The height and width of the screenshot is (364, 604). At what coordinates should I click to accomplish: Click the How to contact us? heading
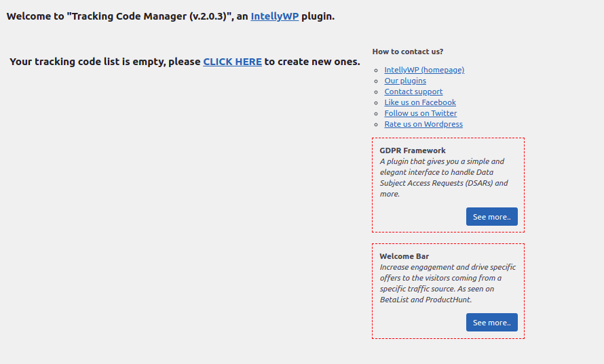408,52
